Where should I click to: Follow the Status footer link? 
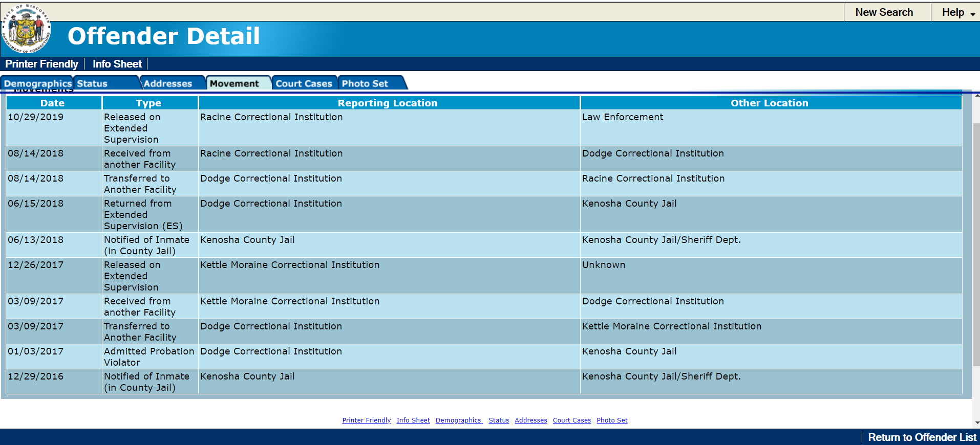pyautogui.click(x=499, y=420)
